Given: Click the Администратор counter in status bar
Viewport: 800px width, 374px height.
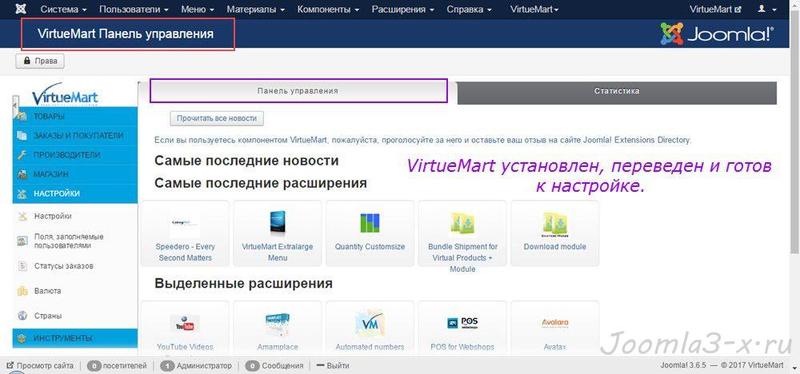Looking at the screenshot, I should (x=196, y=366).
